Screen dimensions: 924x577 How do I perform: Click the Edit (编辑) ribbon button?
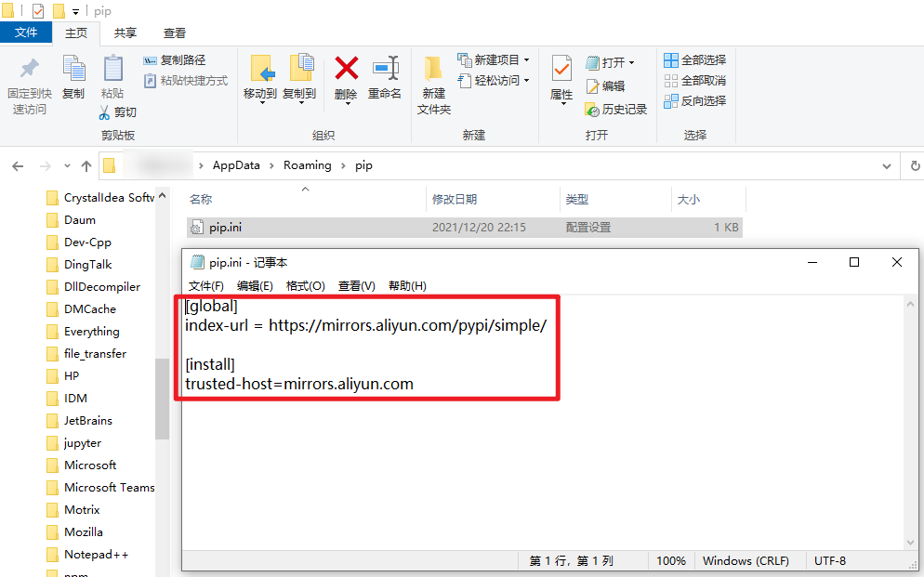605,86
